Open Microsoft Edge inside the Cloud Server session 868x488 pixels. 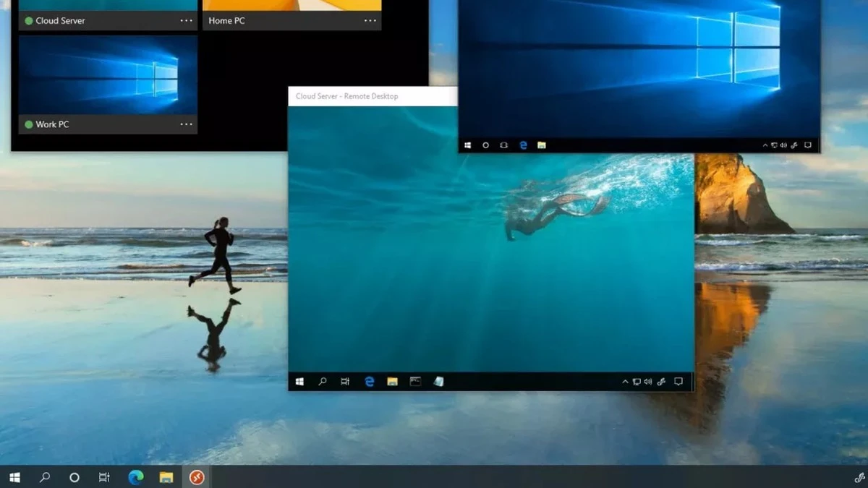[369, 381]
